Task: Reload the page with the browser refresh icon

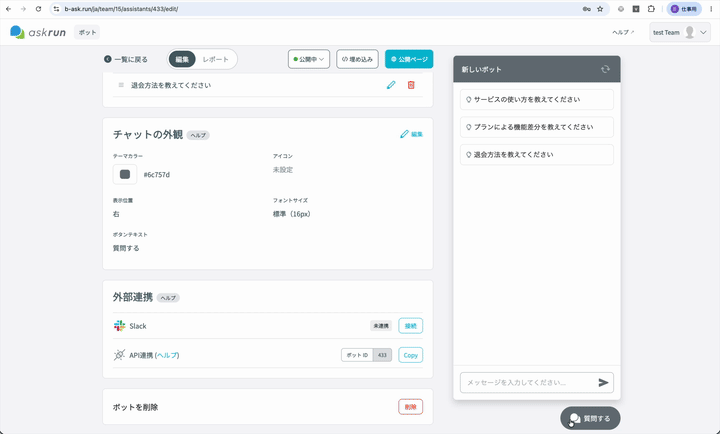Action: pyautogui.click(x=39, y=9)
